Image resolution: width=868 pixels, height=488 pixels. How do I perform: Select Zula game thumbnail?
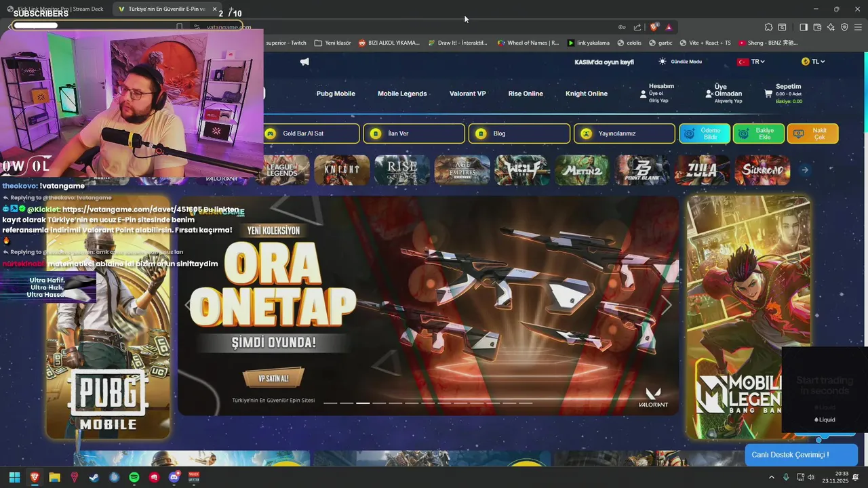click(702, 170)
